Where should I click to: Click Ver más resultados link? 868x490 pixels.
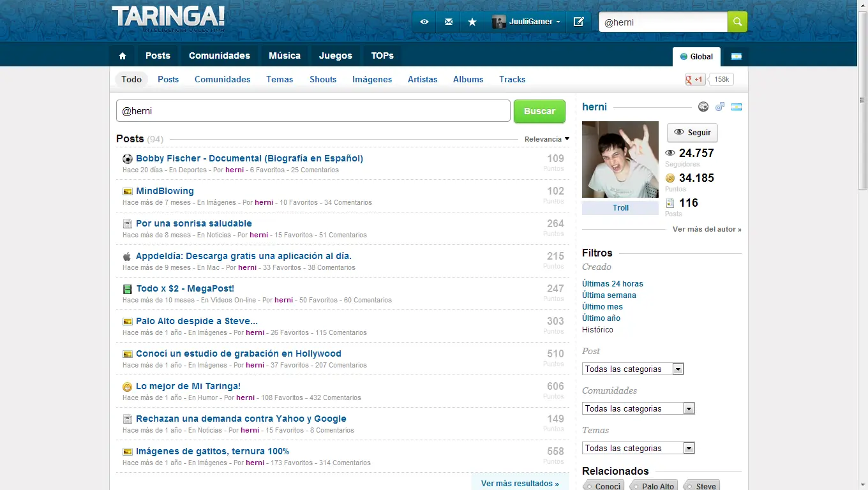[x=520, y=484]
